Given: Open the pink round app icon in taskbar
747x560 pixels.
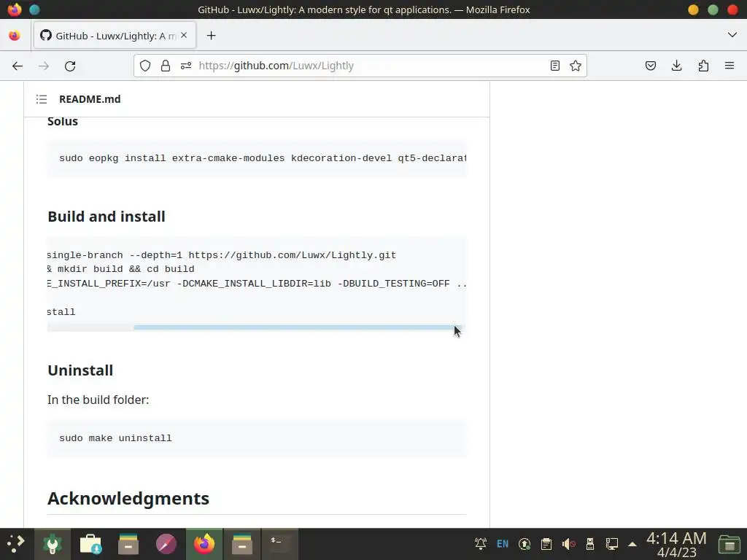Looking at the screenshot, I should [166, 544].
